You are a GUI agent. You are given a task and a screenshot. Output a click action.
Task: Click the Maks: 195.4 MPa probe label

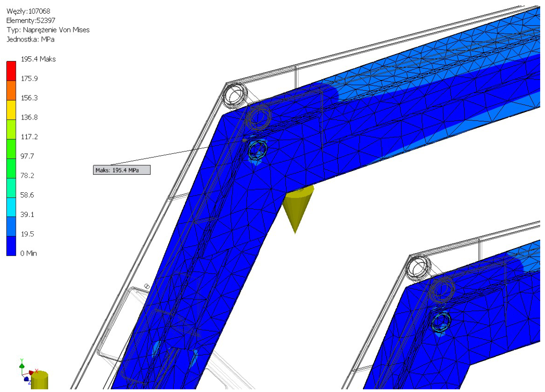pyautogui.click(x=122, y=170)
